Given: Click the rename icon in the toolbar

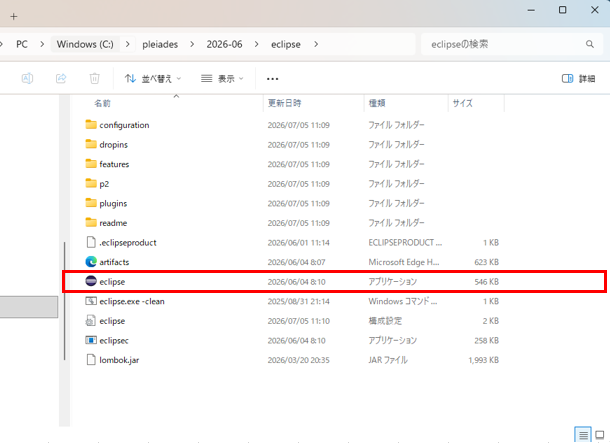Looking at the screenshot, I should pos(27,79).
